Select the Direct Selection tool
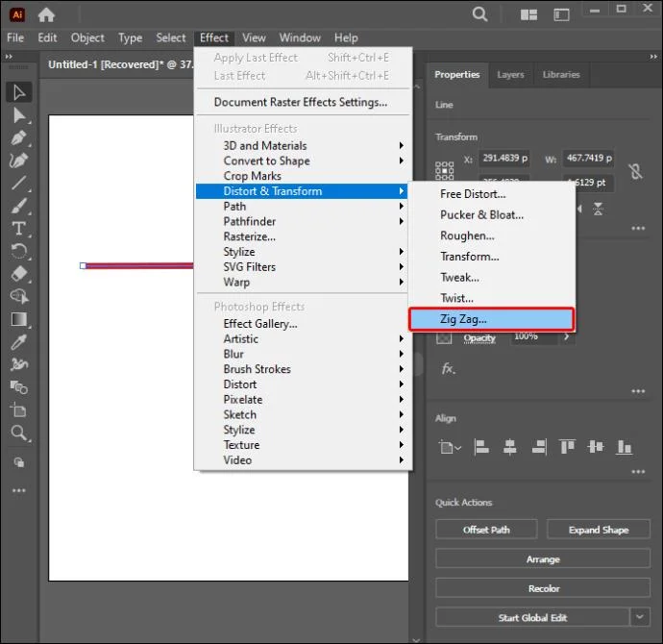The width and height of the screenshot is (663, 644). (19, 115)
